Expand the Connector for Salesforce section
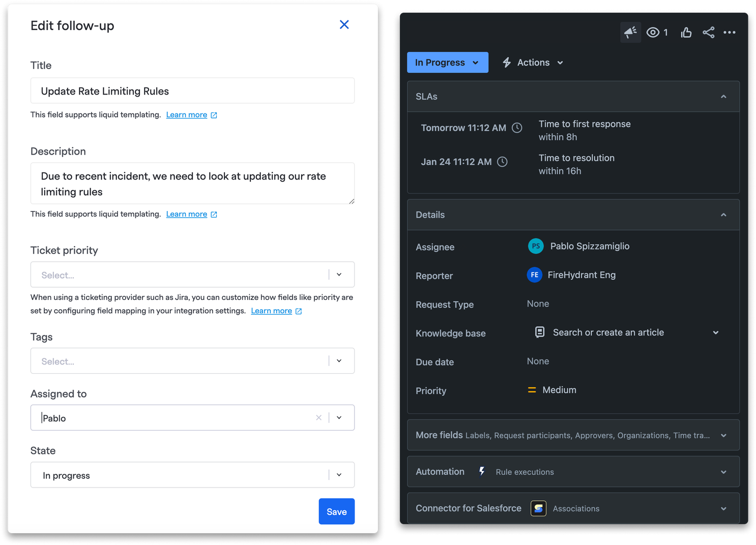 tap(573, 508)
